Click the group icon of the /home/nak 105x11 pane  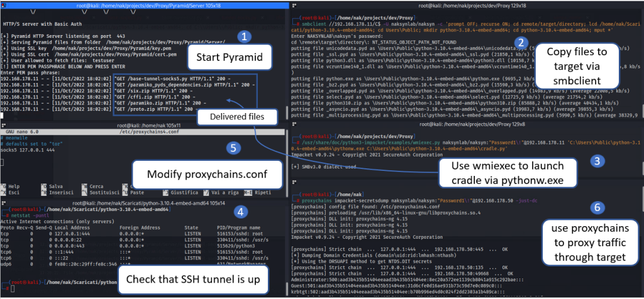pos(3,125)
